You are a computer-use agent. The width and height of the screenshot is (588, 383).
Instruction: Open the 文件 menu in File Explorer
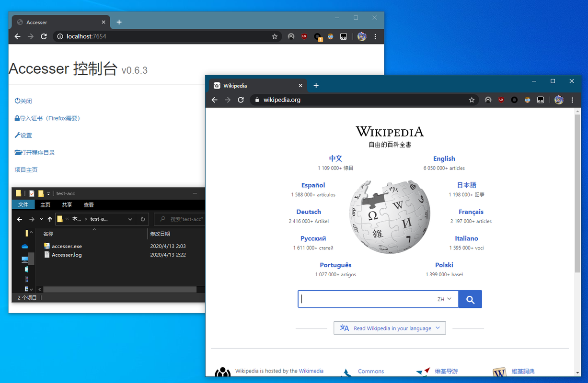click(x=23, y=205)
